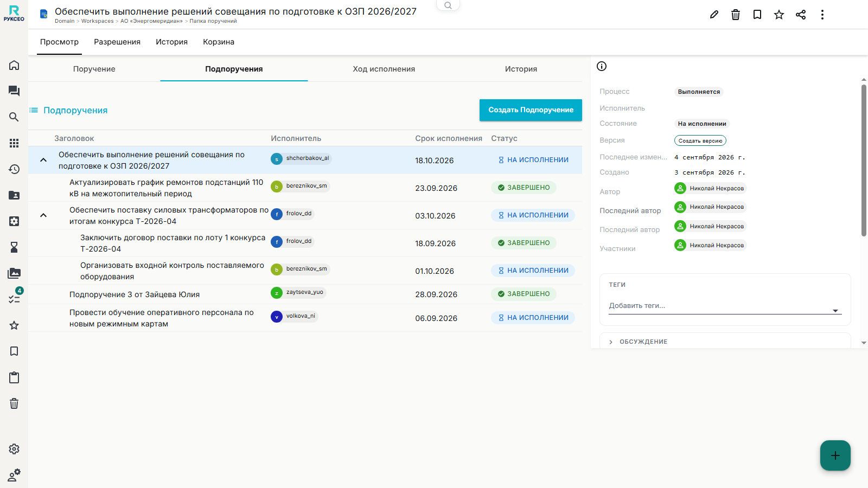Open settings gear in sidebar

pos(14,449)
